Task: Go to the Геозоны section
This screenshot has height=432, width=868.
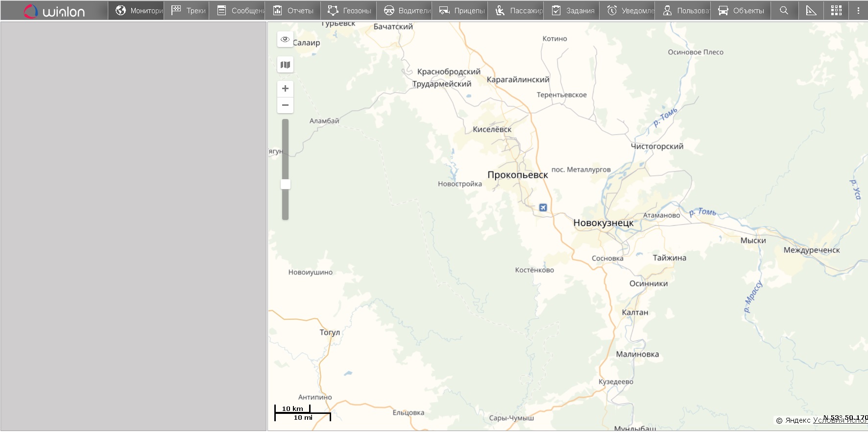Action: pos(349,11)
